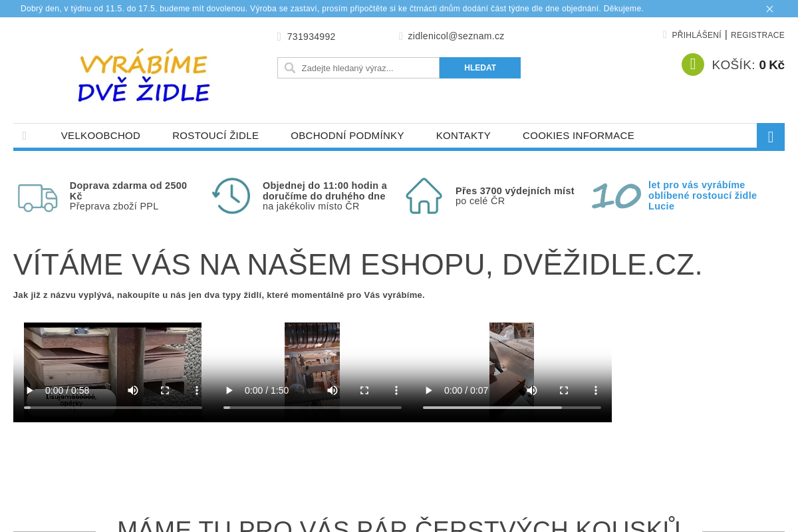798x532 pixels.
Task: Click the home icon in navigation bar
Action: tap(25, 136)
